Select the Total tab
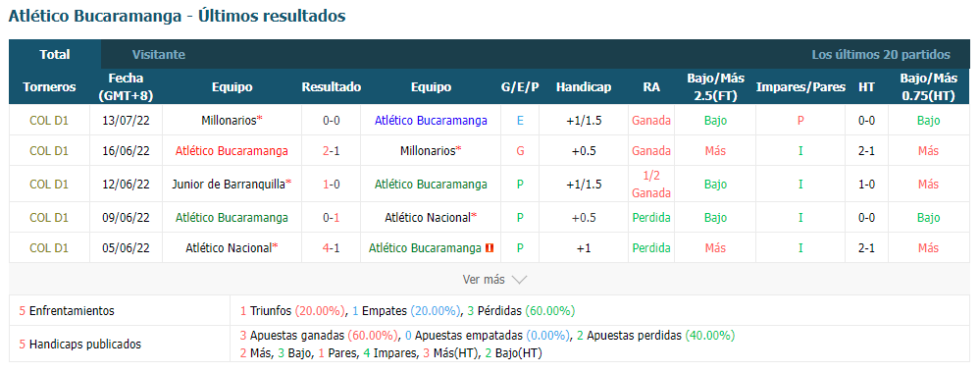This screenshot has height=372, width=980. click(x=55, y=54)
